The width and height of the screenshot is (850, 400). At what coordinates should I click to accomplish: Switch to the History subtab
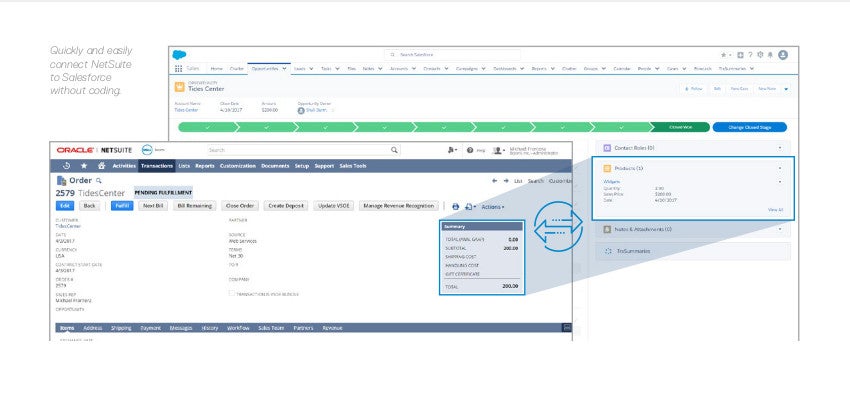point(210,328)
